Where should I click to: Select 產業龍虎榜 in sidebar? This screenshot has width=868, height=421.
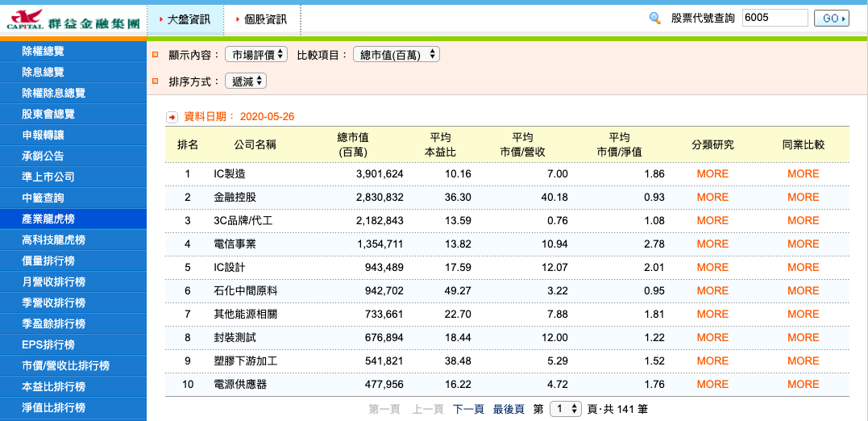click(x=73, y=219)
